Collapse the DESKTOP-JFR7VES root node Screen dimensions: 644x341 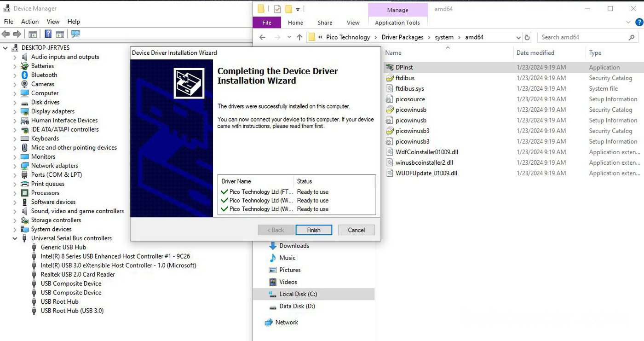pyautogui.click(x=6, y=48)
